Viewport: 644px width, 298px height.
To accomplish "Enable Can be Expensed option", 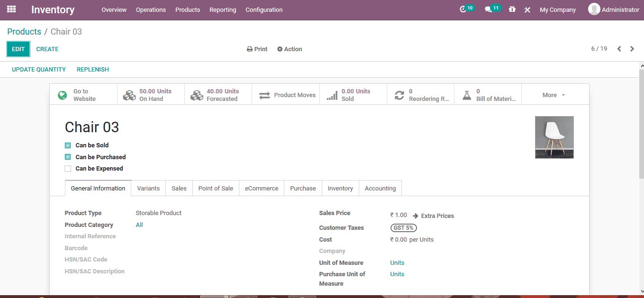I will [68, 168].
